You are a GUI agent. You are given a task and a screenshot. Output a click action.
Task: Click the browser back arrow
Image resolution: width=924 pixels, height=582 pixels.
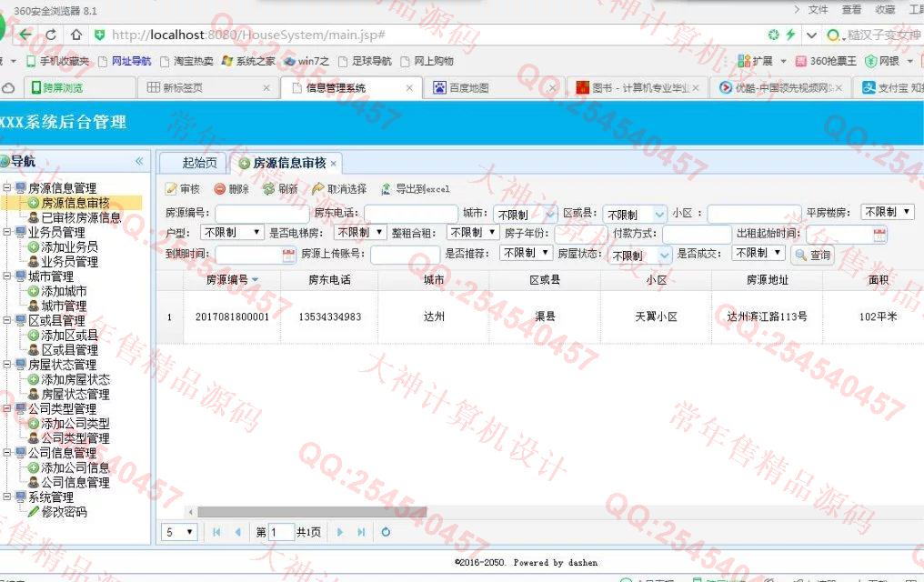click(25, 35)
